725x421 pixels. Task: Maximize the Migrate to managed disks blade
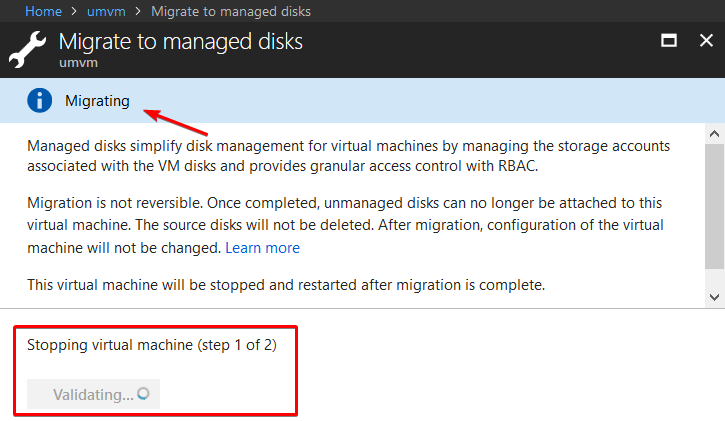tap(669, 42)
